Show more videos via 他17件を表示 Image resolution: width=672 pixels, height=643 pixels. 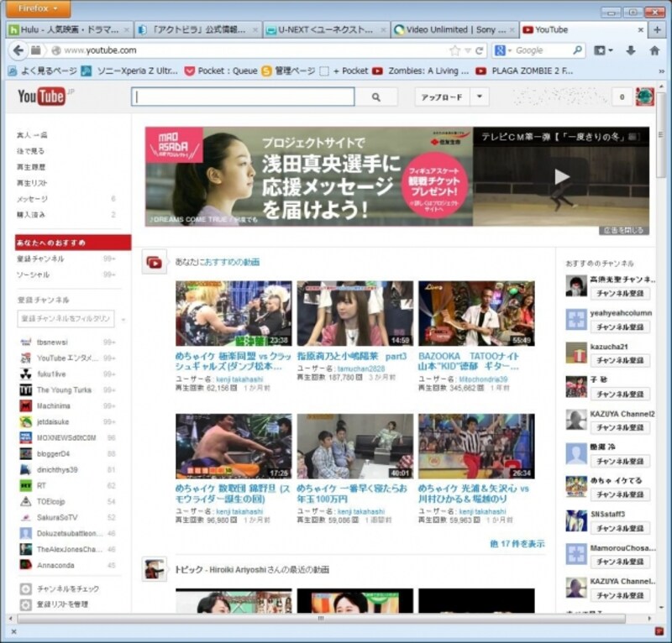tap(520, 544)
